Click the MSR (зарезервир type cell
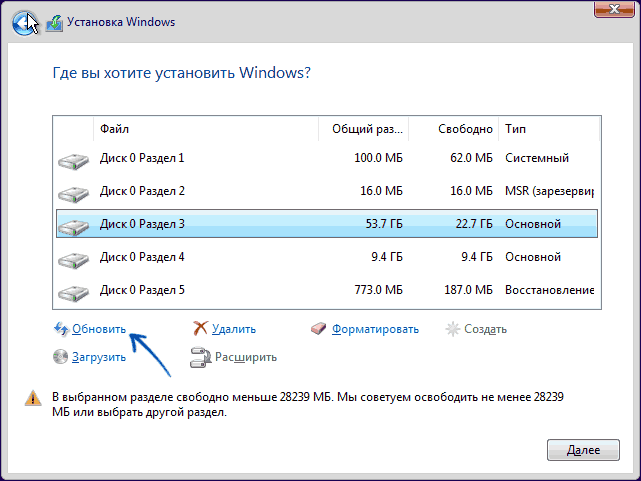 pos(549,191)
